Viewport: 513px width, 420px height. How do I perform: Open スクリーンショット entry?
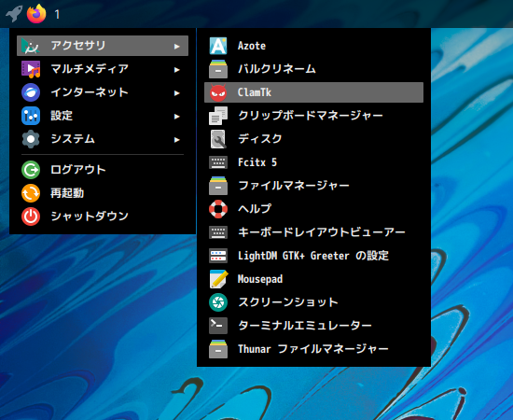point(313,302)
